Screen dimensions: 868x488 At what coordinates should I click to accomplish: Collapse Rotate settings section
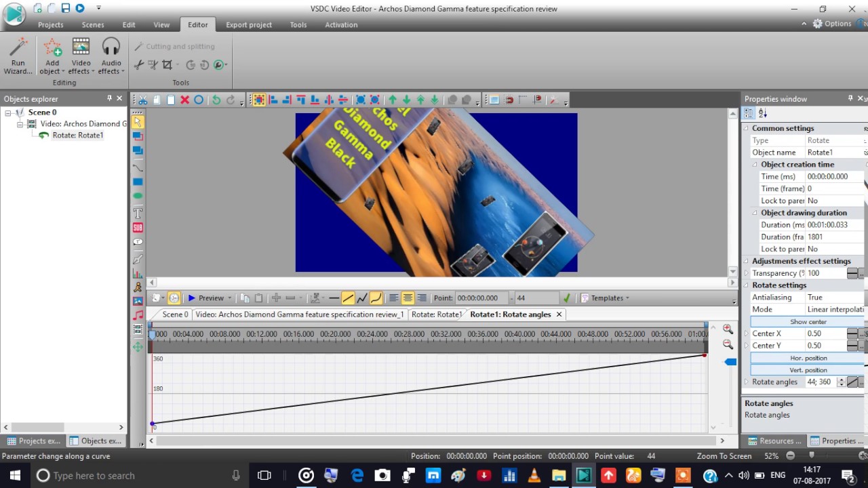747,285
